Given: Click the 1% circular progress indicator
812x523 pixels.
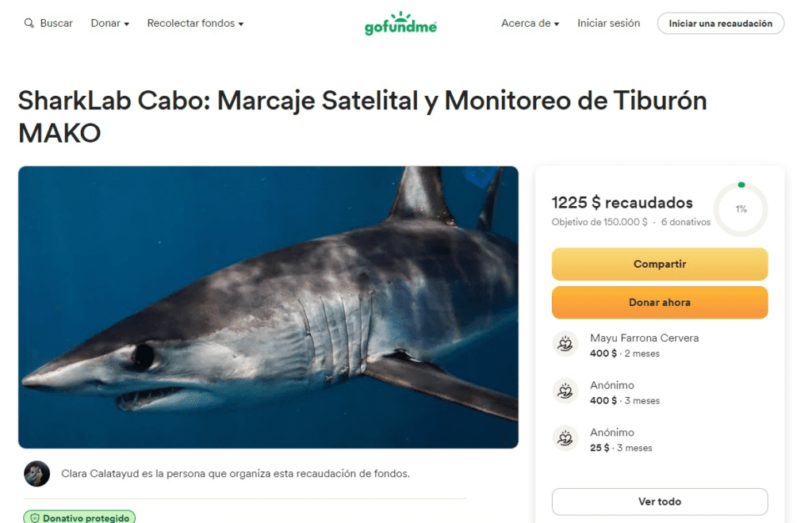Looking at the screenshot, I should click(x=741, y=209).
